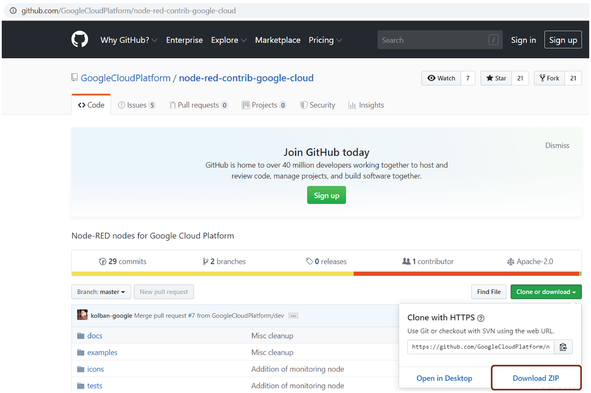The width and height of the screenshot is (591, 393).
Task: Open the Insights tab
Action: tap(366, 105)
